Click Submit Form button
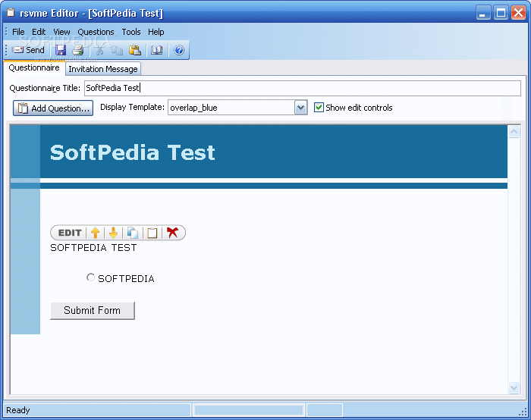This screenshot has width=531, height=420. click(93, 310)
